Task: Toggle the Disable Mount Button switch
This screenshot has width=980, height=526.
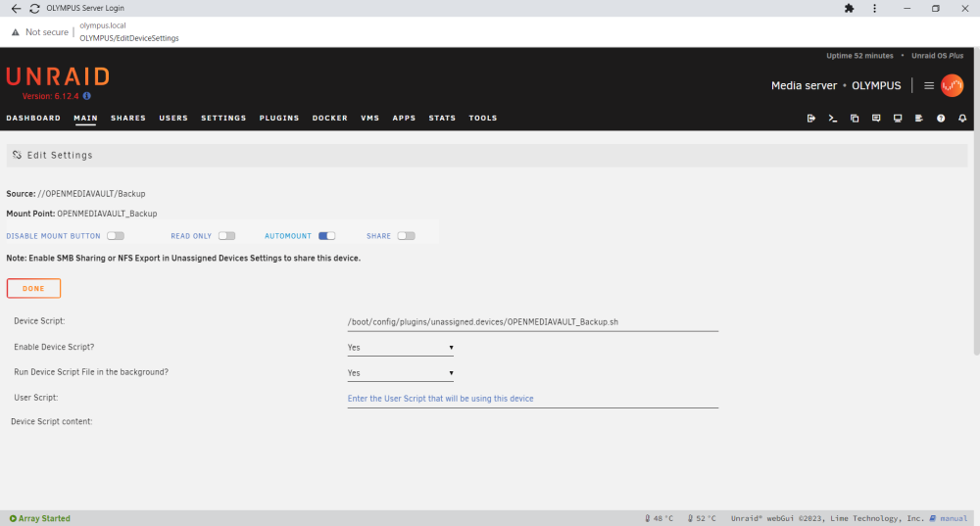Action: (x=116, y=236)
